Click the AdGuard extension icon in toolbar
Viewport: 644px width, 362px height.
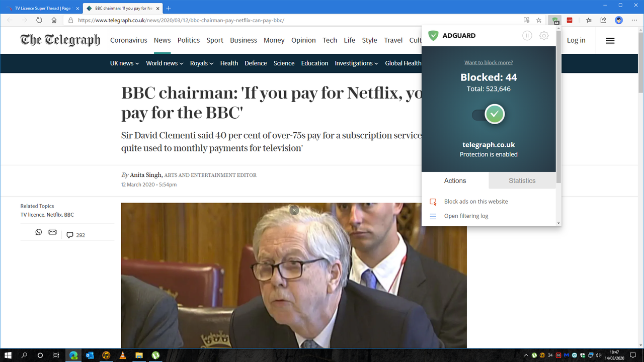(x=555, y=21)
